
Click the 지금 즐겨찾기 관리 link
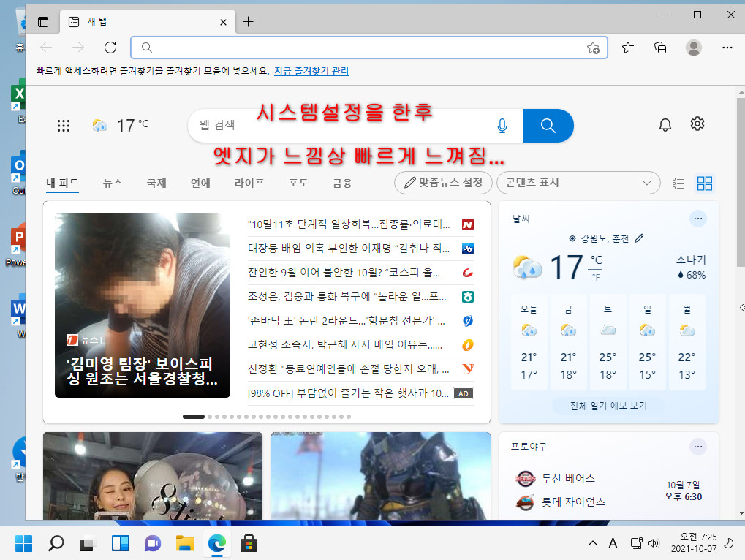[x=311, y=71]
